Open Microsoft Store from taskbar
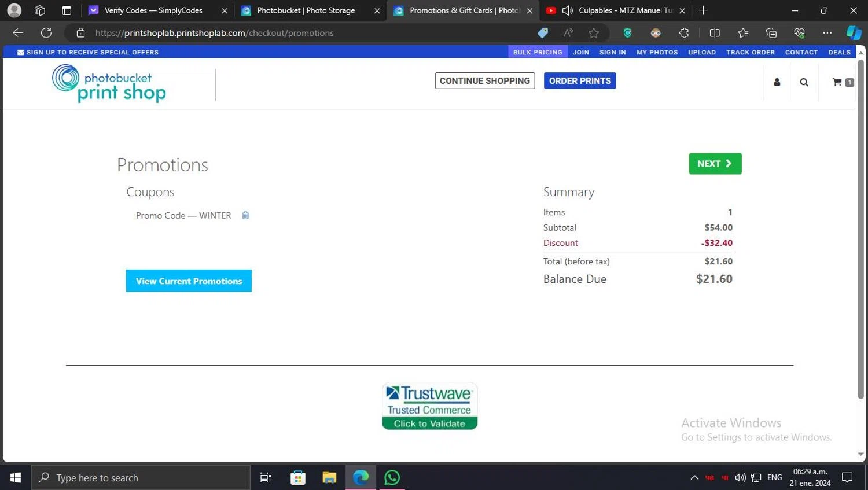 [x=298, y=478]
